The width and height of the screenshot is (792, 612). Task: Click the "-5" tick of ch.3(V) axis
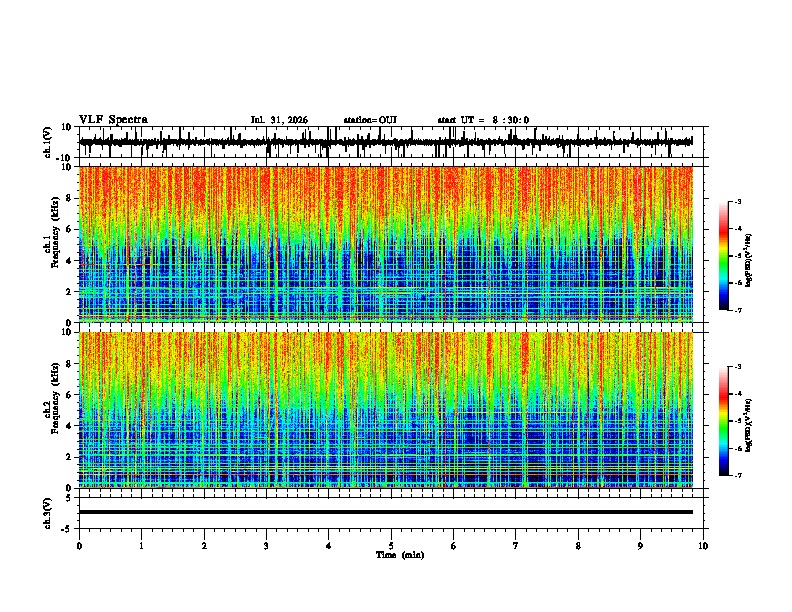point(68,529)
